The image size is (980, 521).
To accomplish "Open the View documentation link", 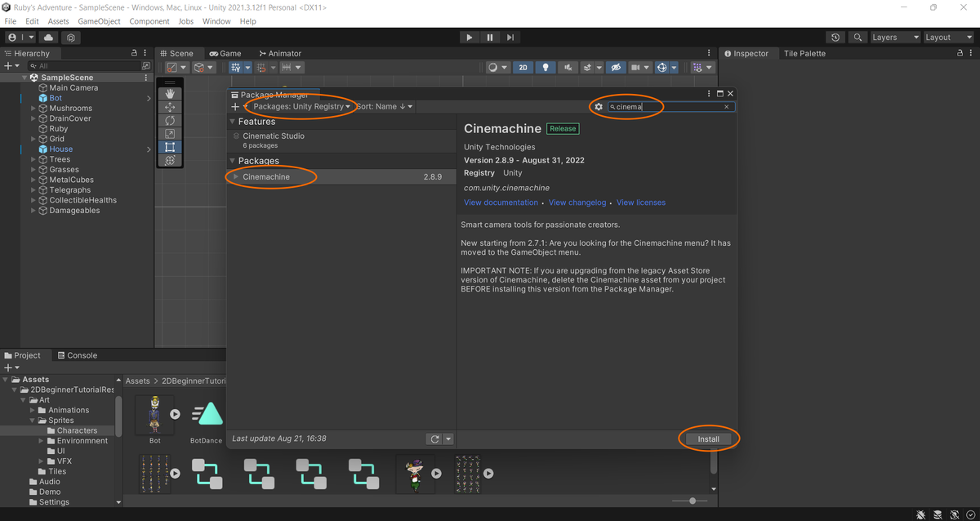I will tap(501, 203).
